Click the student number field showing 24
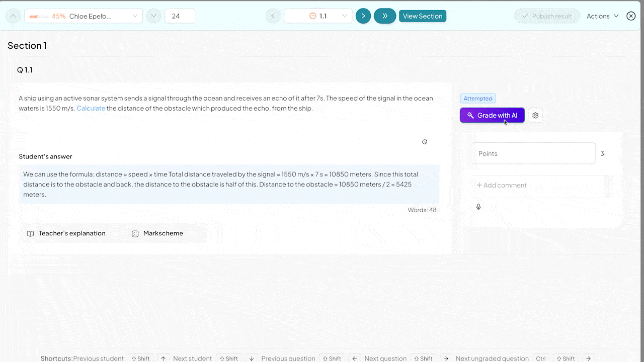644x362 pixels. click(x=180, y=16)
